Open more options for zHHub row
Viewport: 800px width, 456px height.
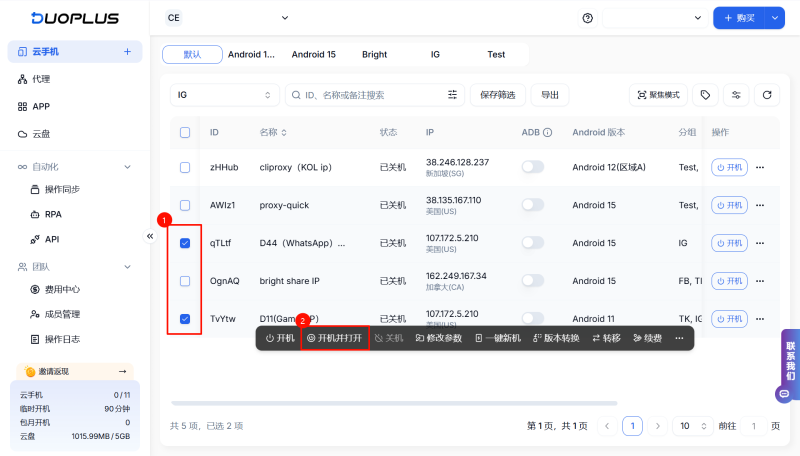tap(760, 167)
